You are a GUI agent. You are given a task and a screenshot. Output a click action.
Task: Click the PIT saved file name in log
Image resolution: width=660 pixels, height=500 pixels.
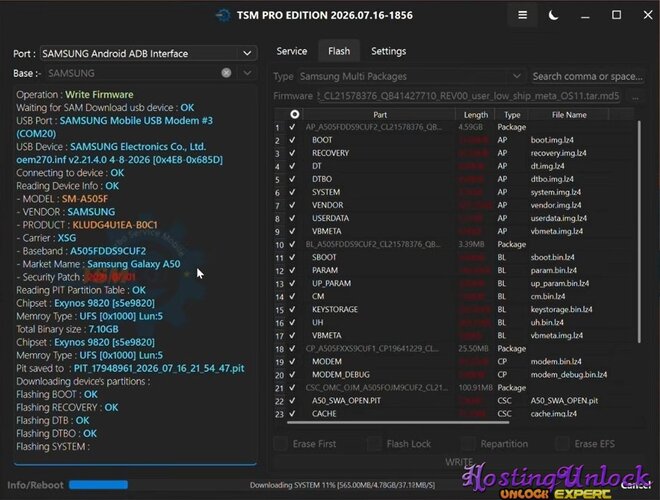[159, 368]
